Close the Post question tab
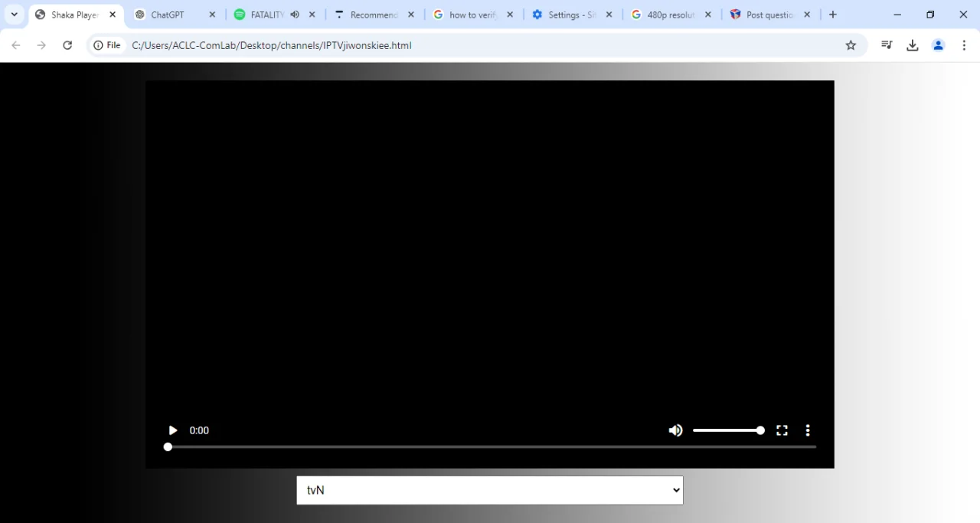 [x=807, y=15]
